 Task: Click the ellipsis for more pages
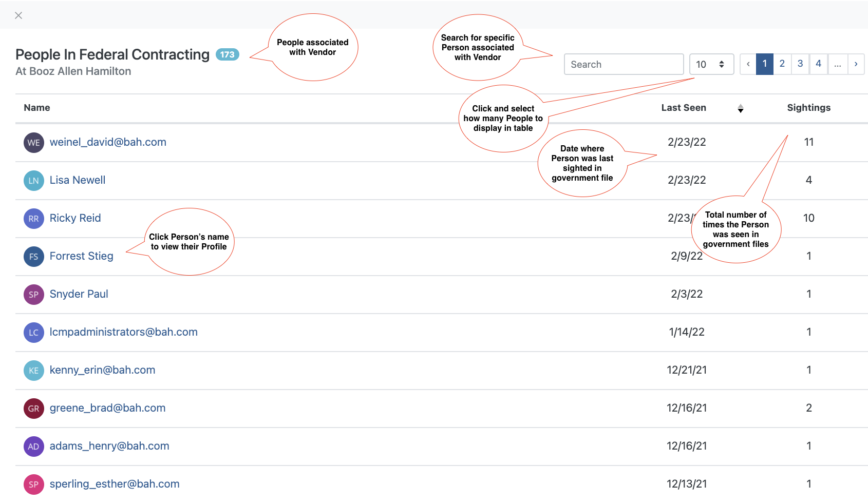pyautogui.click(x=838, y=64)
